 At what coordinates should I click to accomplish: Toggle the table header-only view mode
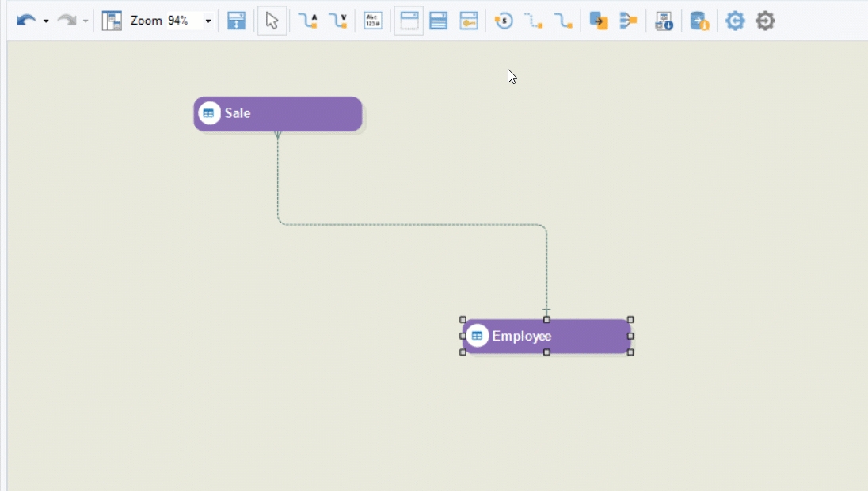coord(409,21)
